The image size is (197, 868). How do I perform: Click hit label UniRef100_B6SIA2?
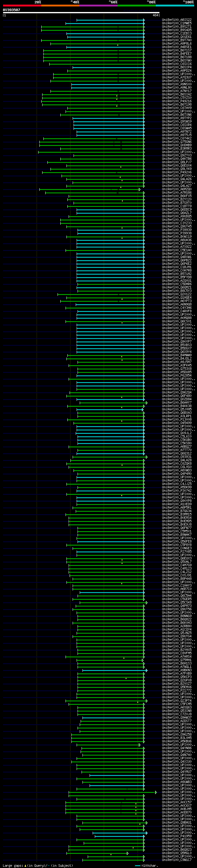tap(177, 94)
